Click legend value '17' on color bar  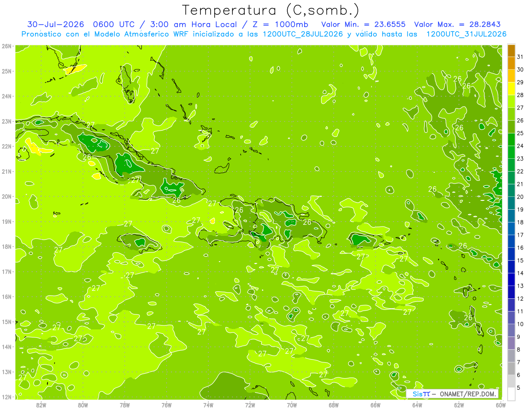click(520, 235)
